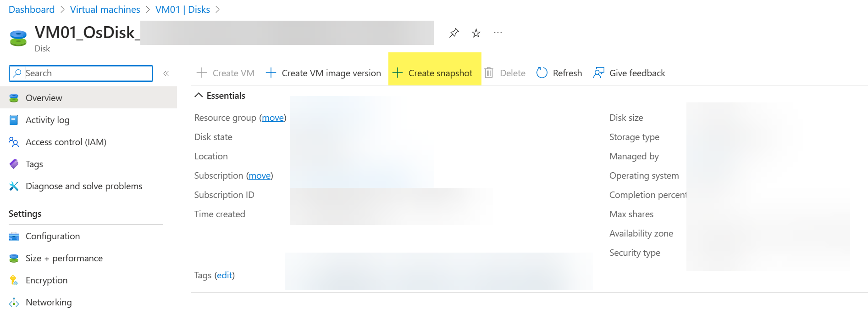Click the plus icon beside Create VM
Viewport: 868px width, 310px height.
pyautogui.click(x=202, y=73)
